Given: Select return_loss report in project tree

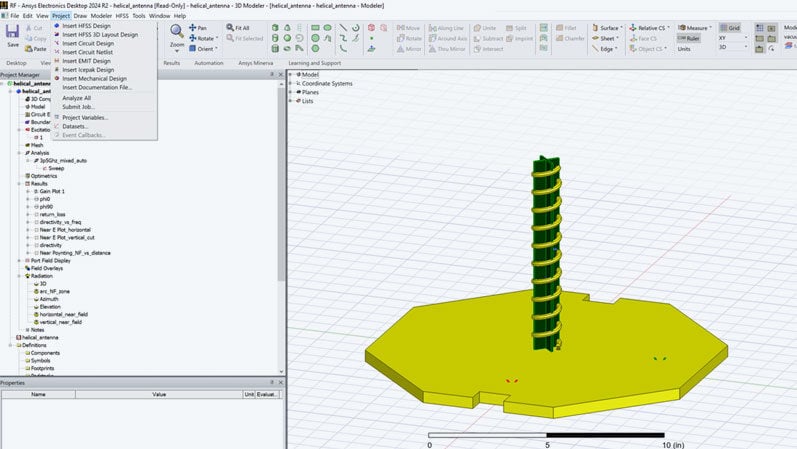Looking at the screenshot, I should point(52,215).
